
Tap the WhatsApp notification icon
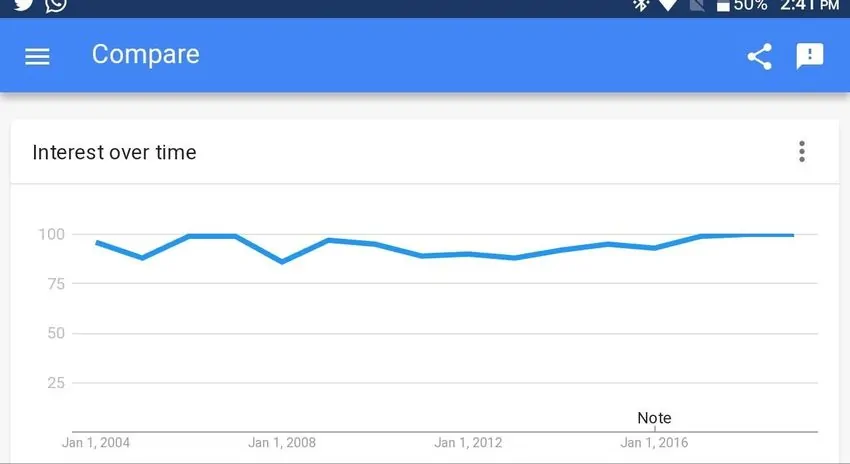pos(56,5)
